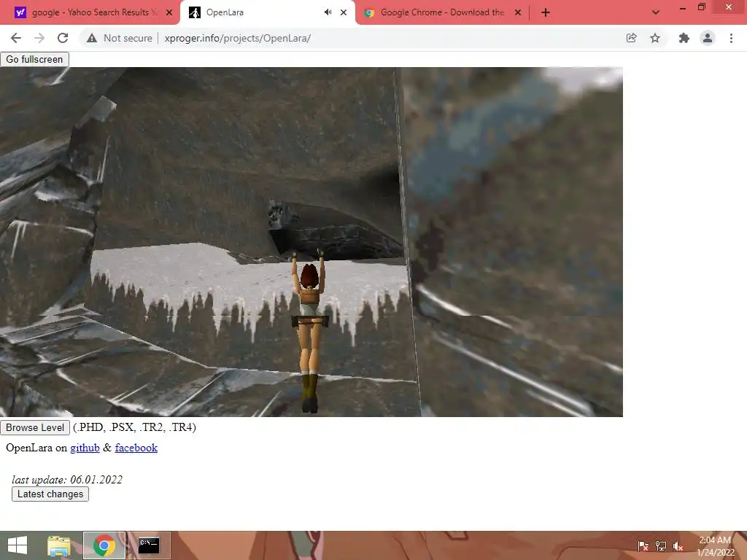Open a new browser tab

click(x=546, y=12)
